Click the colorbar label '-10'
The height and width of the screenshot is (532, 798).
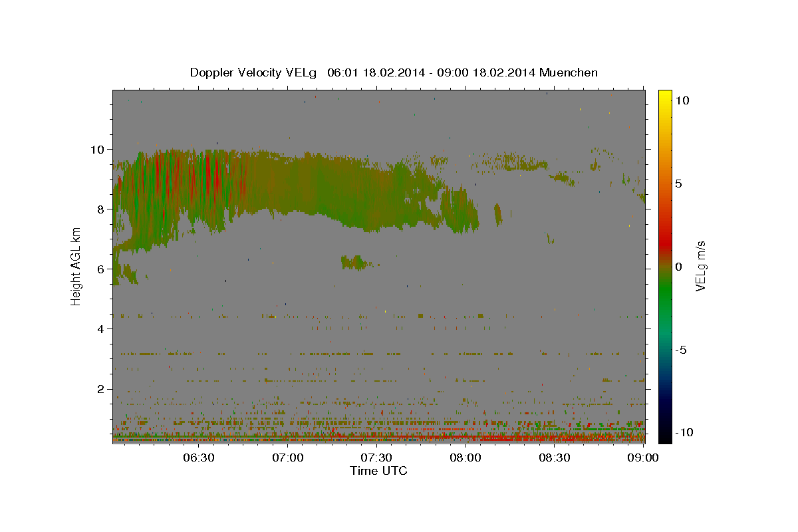685,432
